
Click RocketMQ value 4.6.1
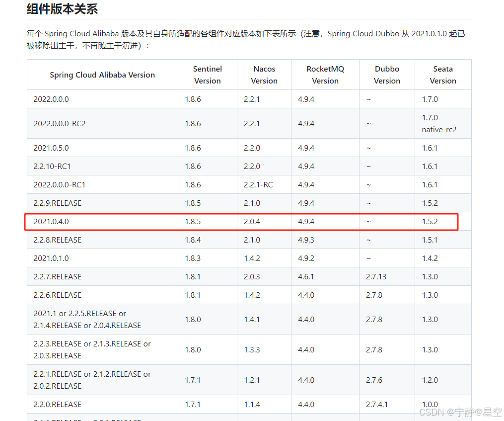(306, 276)
